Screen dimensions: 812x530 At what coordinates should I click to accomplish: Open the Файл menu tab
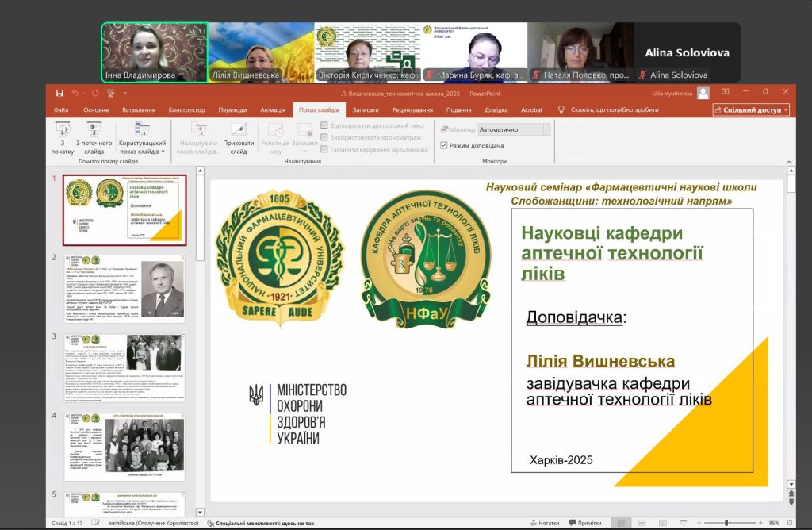click(60, 109)
